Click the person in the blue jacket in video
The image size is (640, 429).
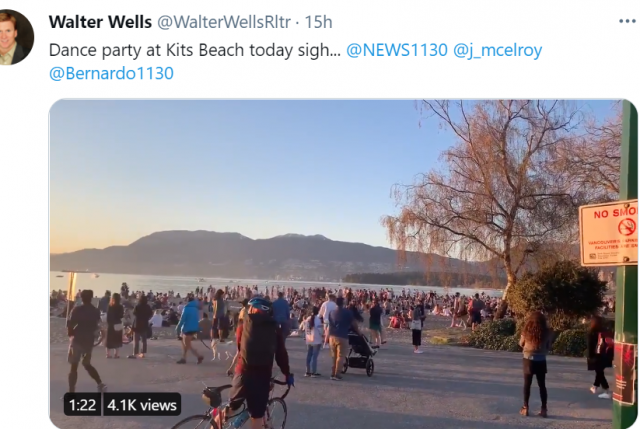189,330
